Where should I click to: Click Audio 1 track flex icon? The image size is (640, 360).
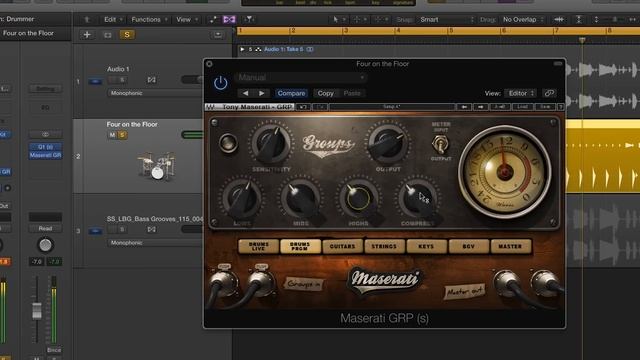point(151,80)
